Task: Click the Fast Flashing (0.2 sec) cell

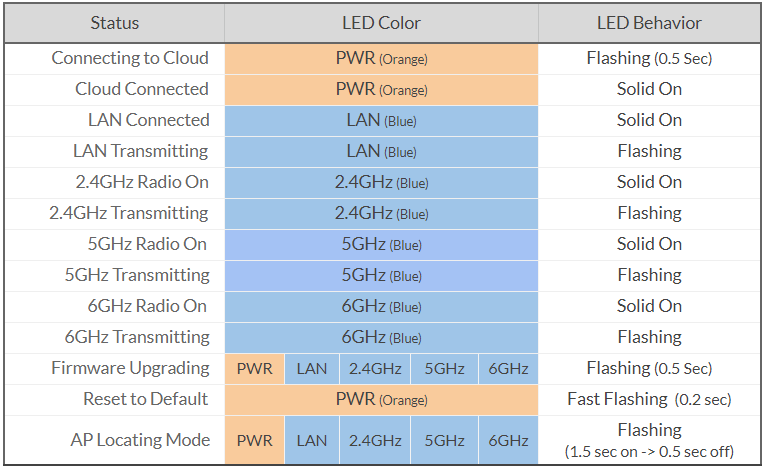Action: [649, 399]
